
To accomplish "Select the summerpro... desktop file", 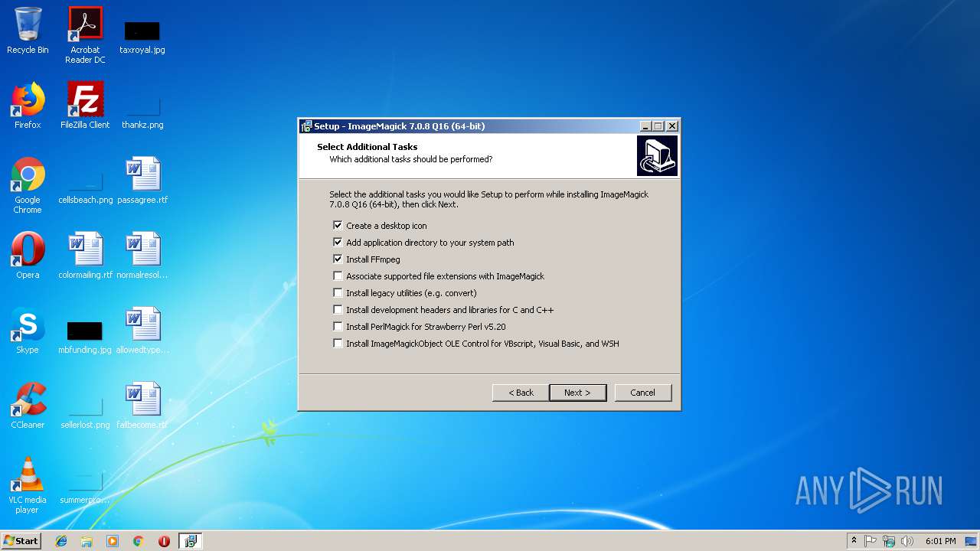I will [x=85, y=487].
